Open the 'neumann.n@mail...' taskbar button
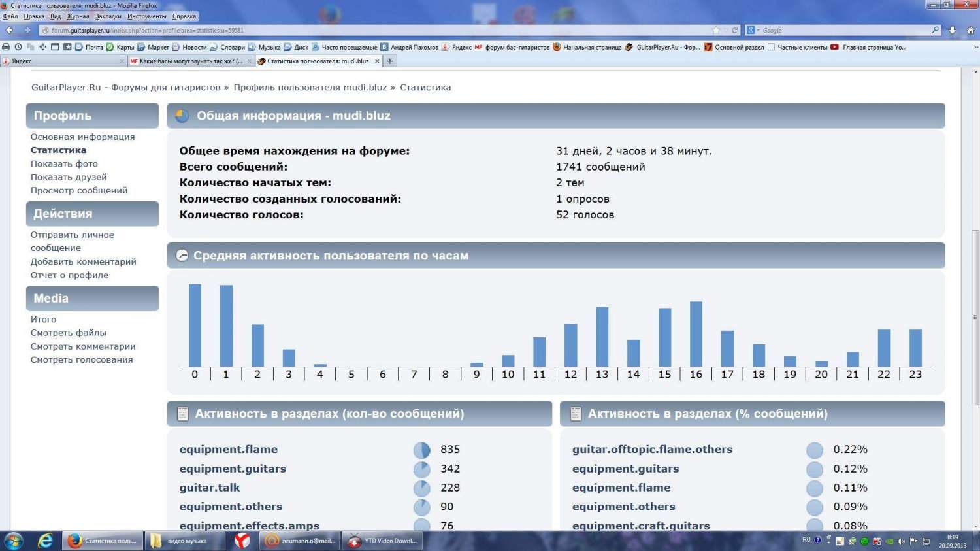This screenshot has height=551, width=980. tap(300, 541)
